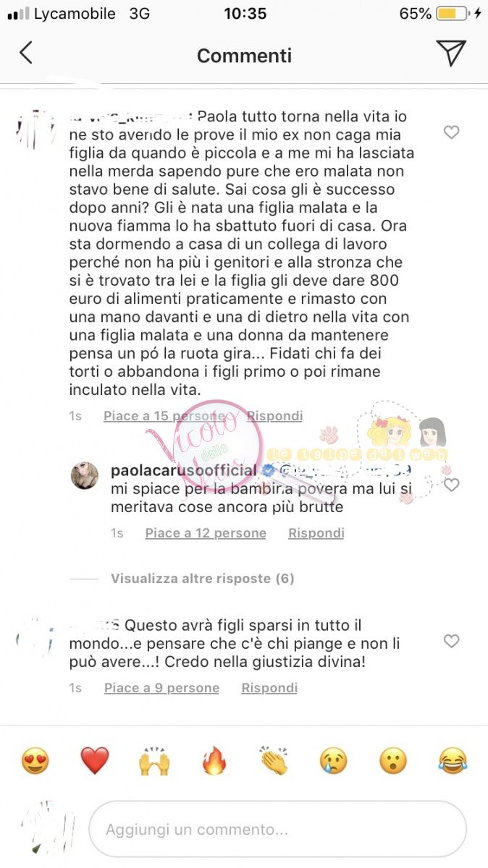Screen dimensions: 488x868
Task: Insert the heart-eyes emoji
Action: click(35, 761)
